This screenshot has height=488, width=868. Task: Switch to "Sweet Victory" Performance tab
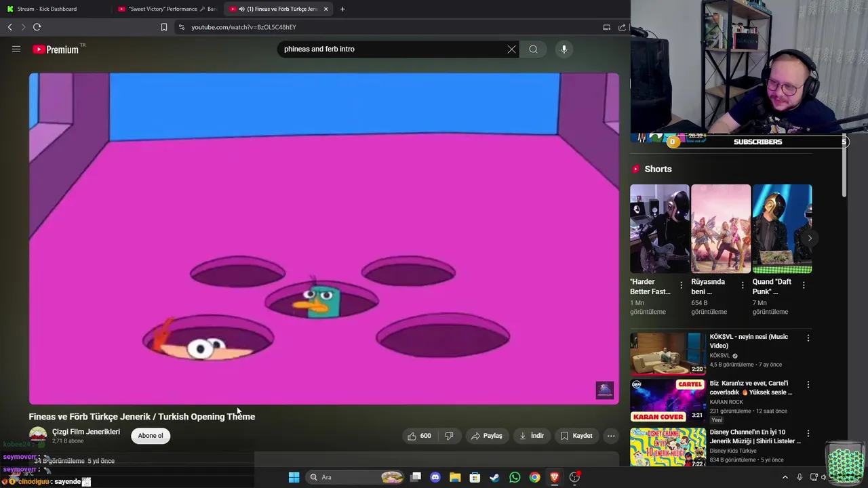tap(167, 9)
